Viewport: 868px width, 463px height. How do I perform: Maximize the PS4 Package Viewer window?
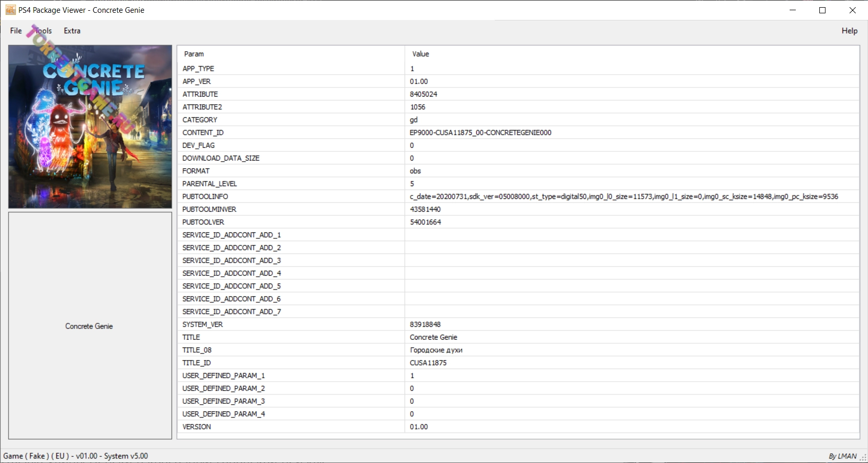tap(822, 10)
